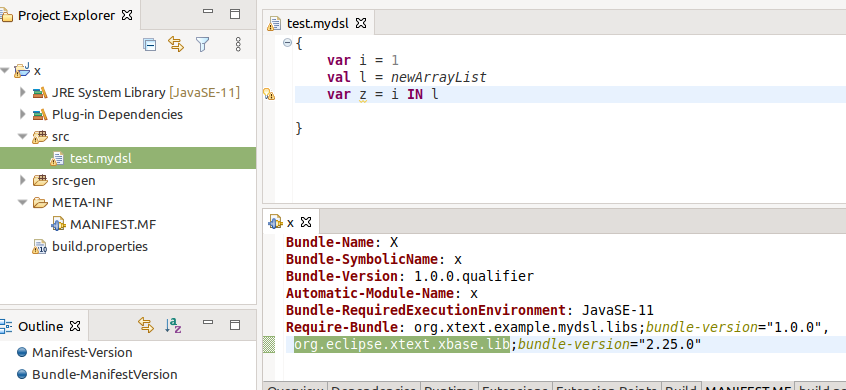Minimize the Project Explorer view
This screenshot has height=390, width=846.
pos(208,12)
